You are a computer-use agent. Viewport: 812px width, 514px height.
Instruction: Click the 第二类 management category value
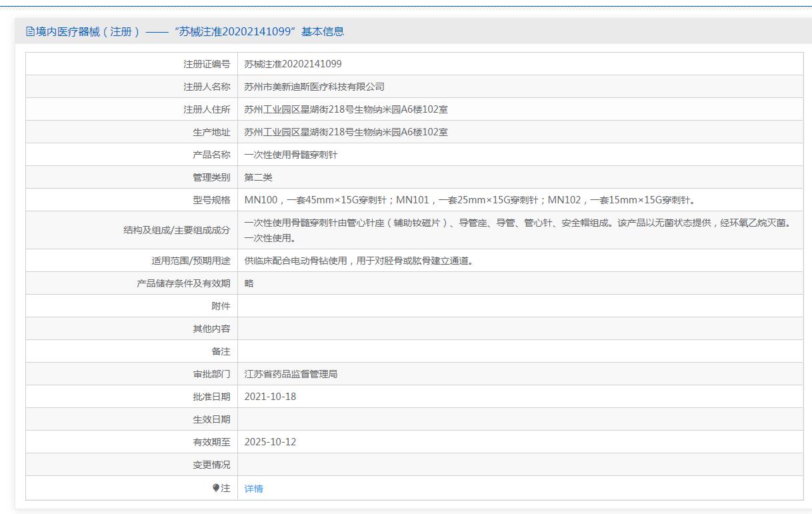(x=259, y=177)
